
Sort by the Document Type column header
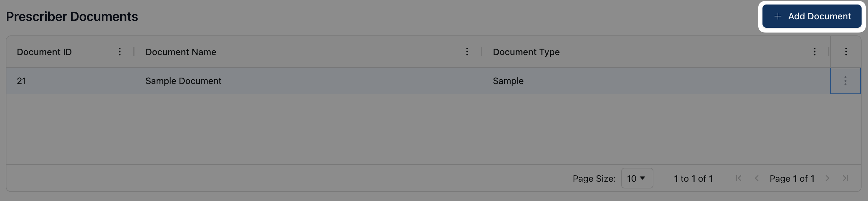point(526,52)
